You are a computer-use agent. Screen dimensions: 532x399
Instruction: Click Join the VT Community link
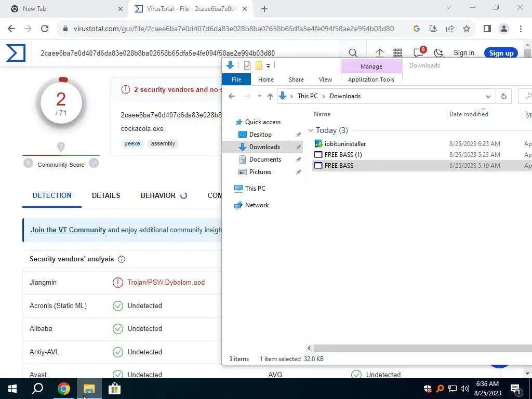[68, 230]
